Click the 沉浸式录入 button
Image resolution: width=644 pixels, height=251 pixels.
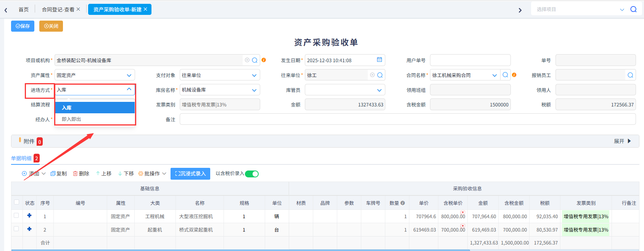190,174
